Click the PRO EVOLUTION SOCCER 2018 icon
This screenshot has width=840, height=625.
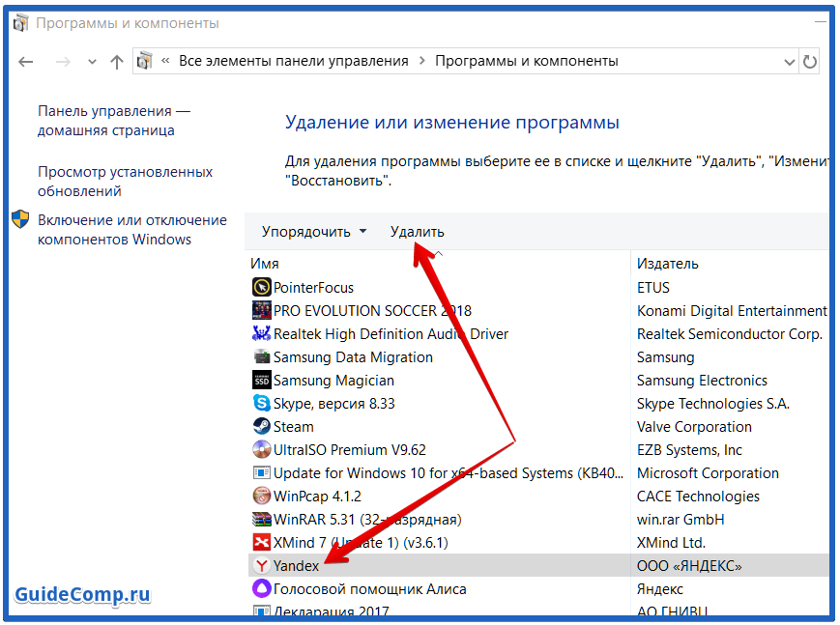(261, 311)
